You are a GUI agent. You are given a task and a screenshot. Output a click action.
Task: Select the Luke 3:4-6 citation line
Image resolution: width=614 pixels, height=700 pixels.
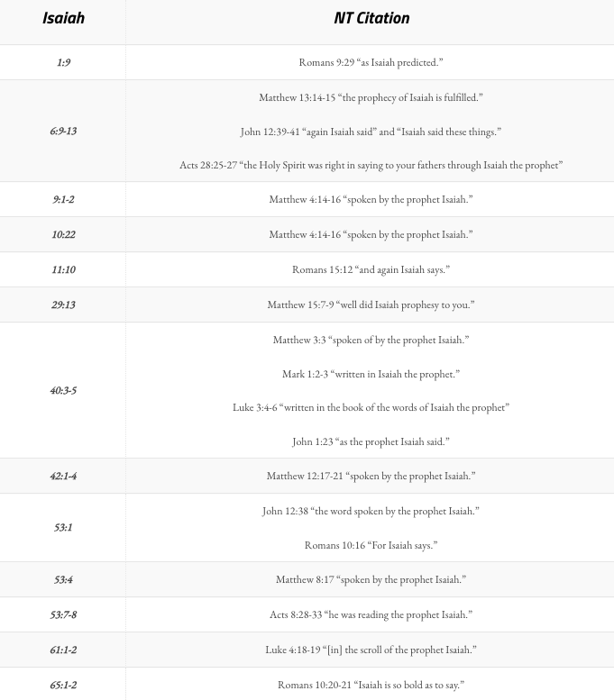pyautogui.click(x=371, y=407)
